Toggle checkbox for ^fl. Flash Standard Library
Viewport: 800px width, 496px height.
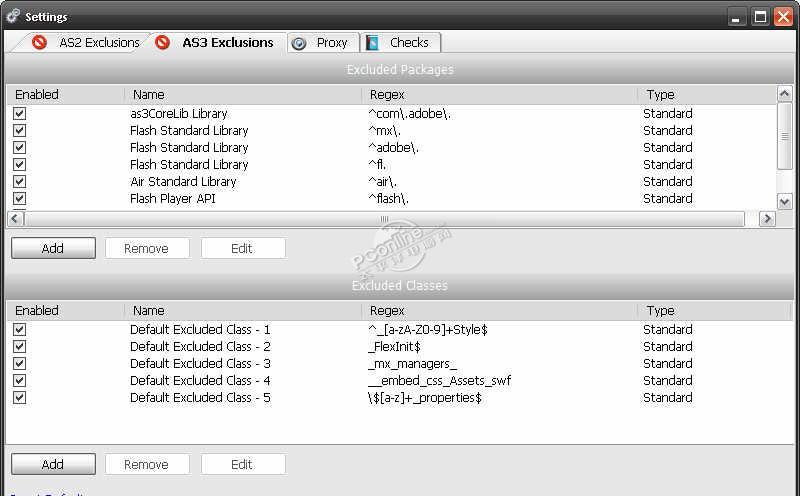[19, 164]
